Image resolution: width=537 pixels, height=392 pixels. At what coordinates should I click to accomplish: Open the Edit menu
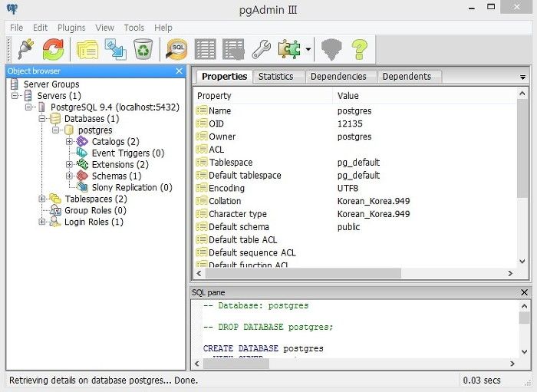pyautogui.click(x=40, y=28)
